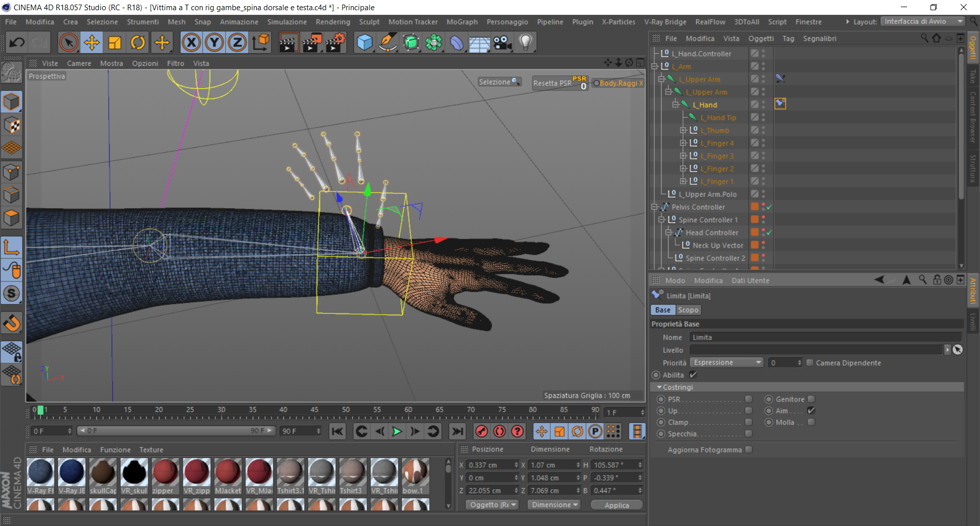Switch the coordinate system icon

click(261, 42)
